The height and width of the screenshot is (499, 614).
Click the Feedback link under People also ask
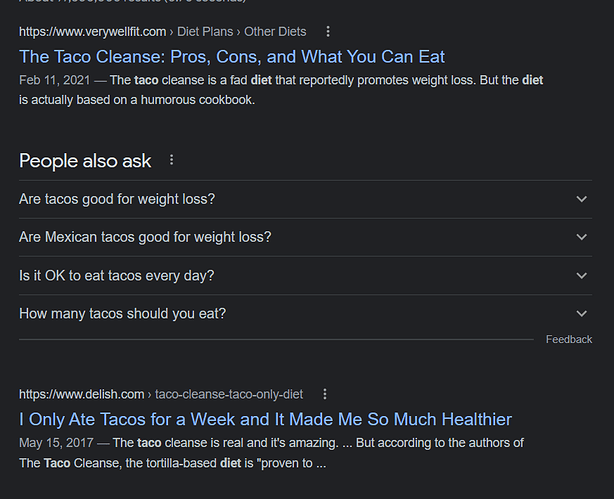[x=569, y=339]
